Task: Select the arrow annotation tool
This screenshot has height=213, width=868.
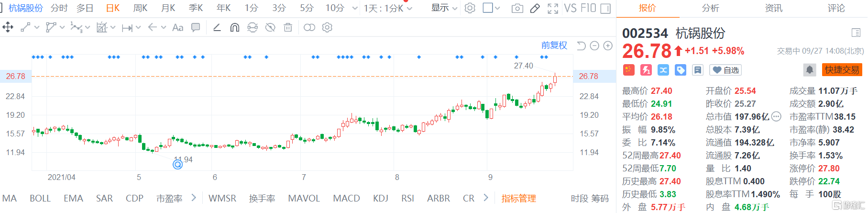Action: (x=153, y=27)
